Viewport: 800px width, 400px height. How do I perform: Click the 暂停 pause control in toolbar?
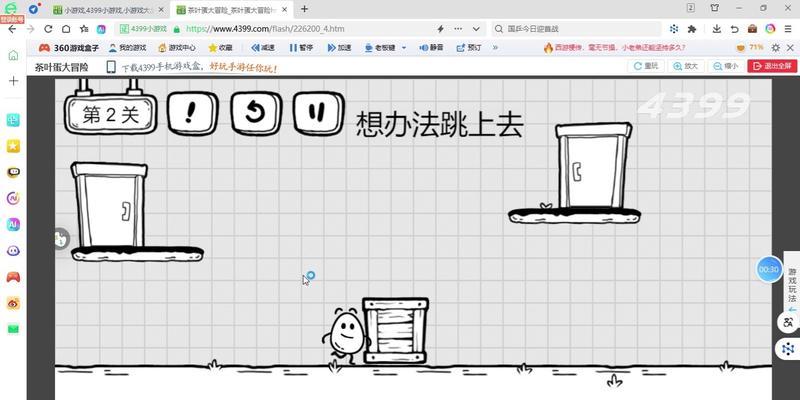click(x=301, y=47)
